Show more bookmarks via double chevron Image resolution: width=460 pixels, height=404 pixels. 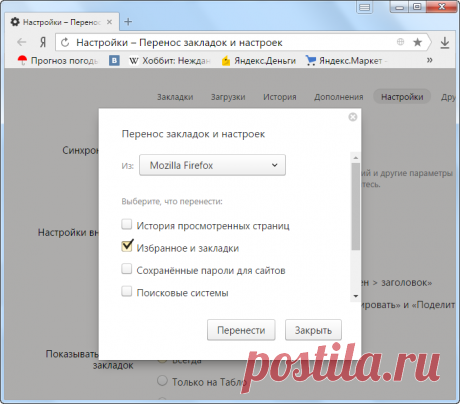pos(430,60)
